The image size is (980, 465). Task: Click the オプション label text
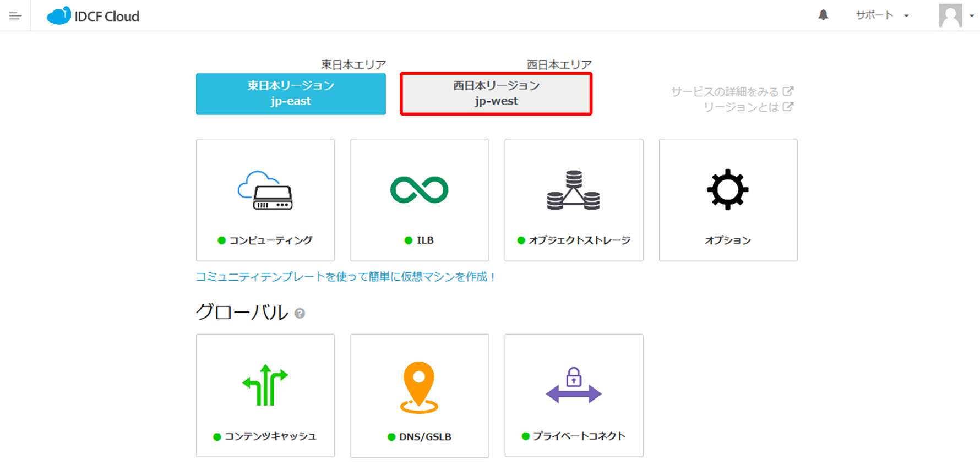(728, 240)
